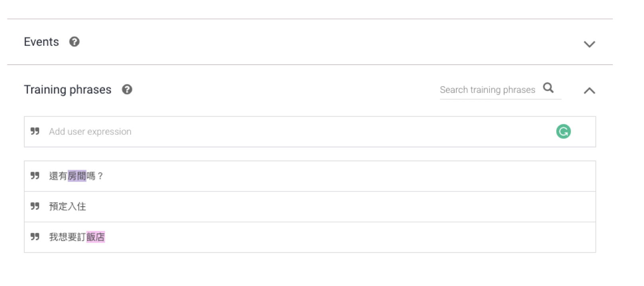Screen dimensions: 644x286
Task: Click the Training phrases heading
Action: point(68,90)
